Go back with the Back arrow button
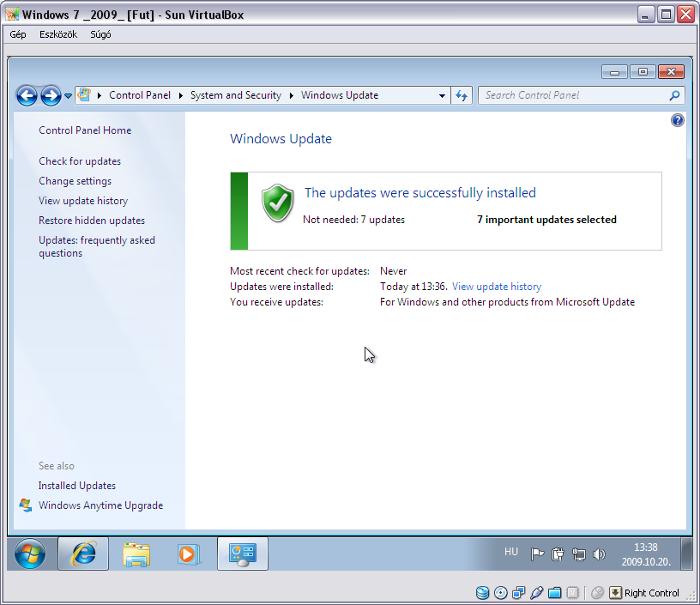The image size is (700, 605). coord(27,95)
